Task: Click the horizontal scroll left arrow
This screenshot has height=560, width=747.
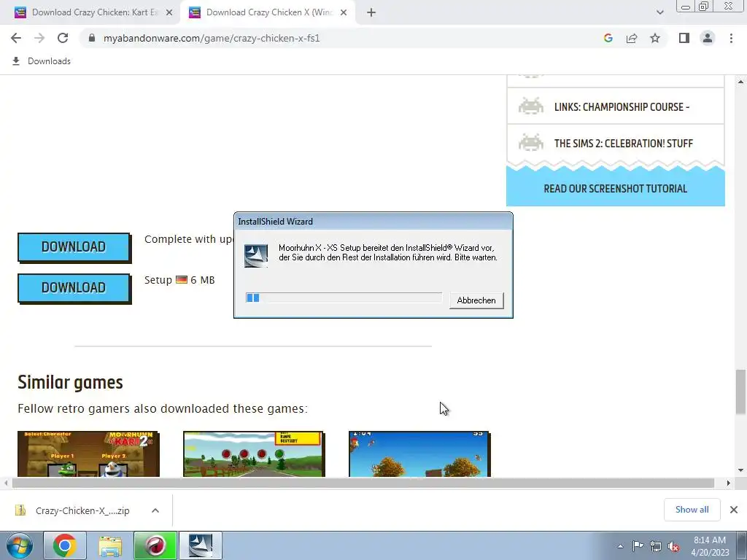Action: pos(6,483)
